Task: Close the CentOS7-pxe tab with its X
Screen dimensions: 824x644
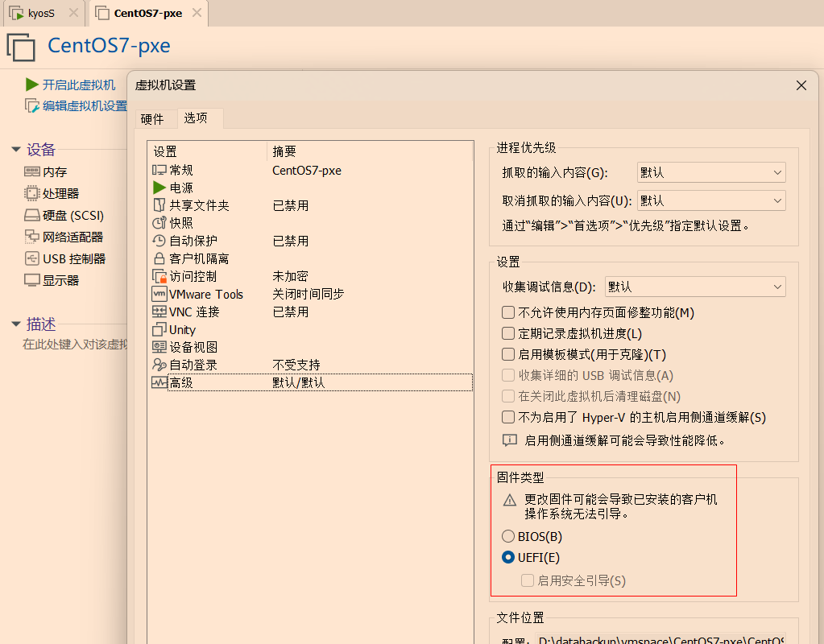Action: [197, 13]
